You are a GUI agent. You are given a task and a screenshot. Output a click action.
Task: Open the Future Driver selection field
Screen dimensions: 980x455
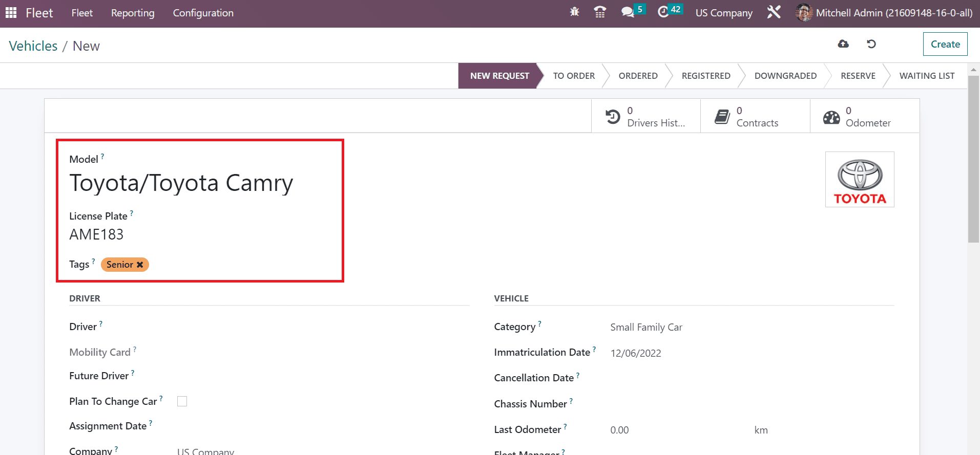click(x=323, y=376)
